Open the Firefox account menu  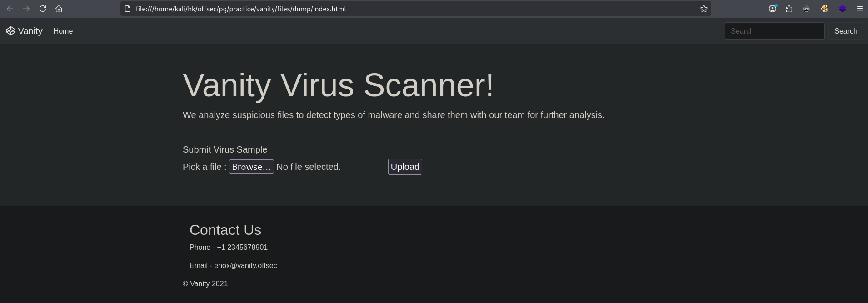[x=773, y=9]
